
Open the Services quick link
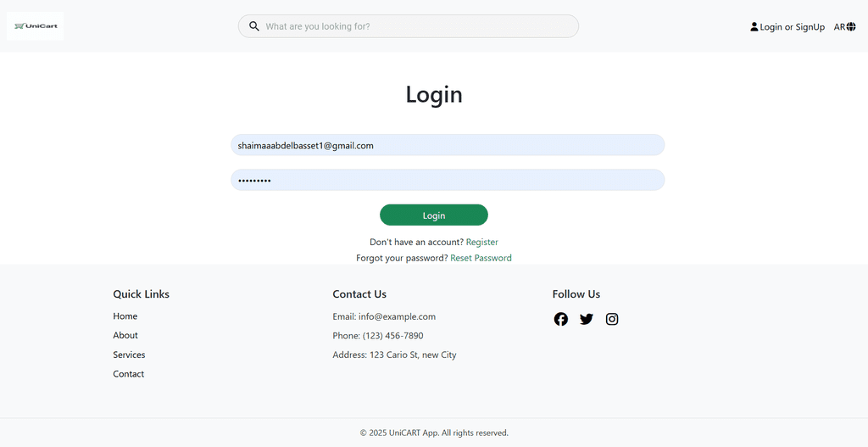click(x=129, y=355)
